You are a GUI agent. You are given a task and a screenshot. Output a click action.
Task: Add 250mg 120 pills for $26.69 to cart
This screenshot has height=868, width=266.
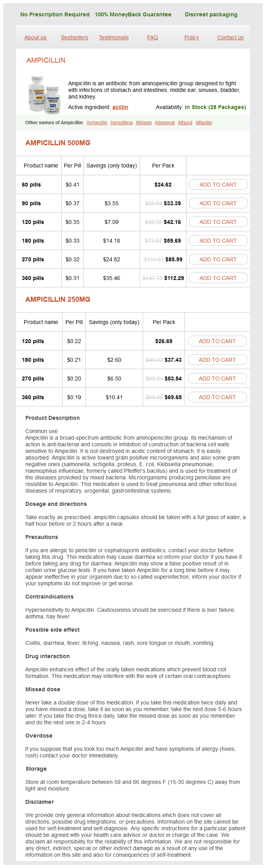(217, 341)
